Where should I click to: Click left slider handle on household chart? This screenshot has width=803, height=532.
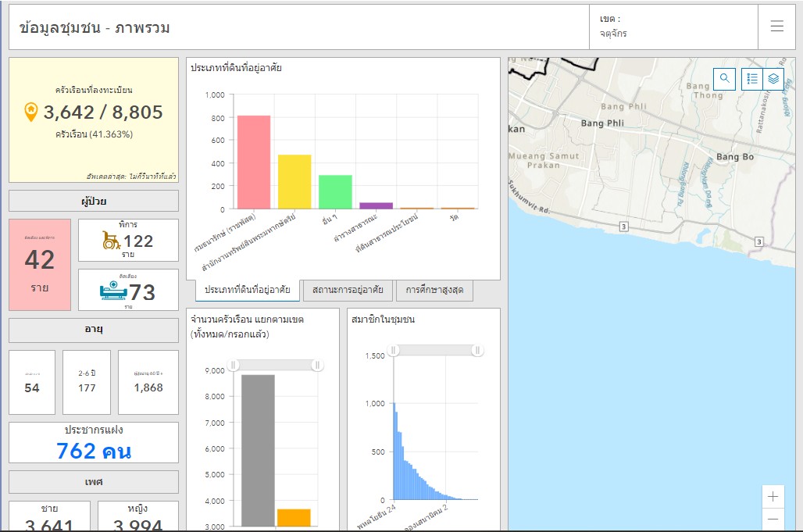pos(233,365)
